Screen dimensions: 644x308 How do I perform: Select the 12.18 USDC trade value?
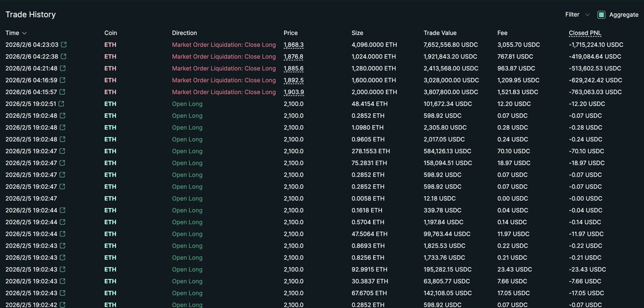click(x=439, y=198)
